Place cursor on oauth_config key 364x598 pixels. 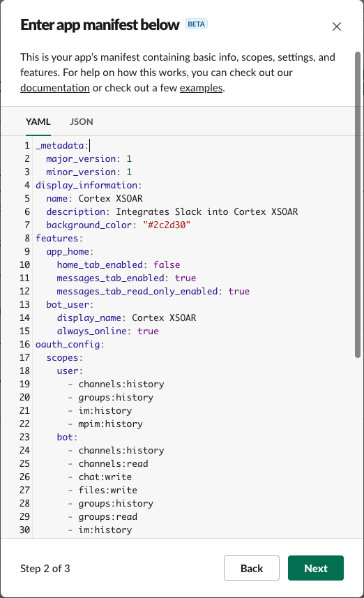[x=68, y=345]
